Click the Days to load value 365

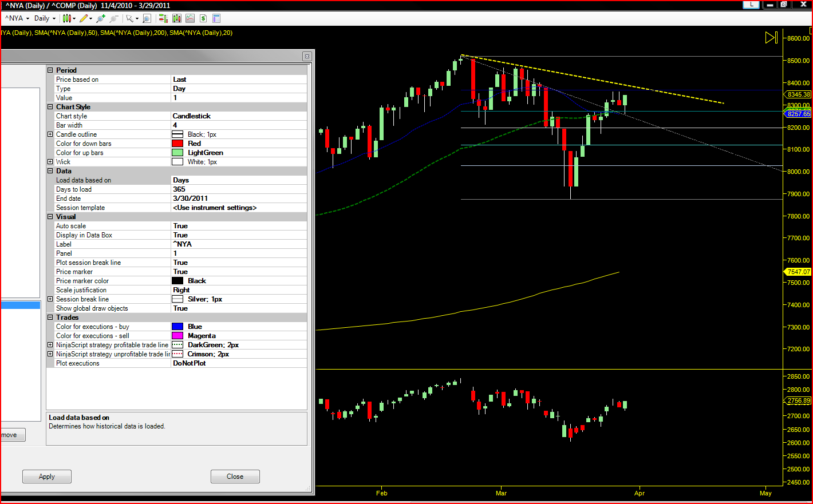click(239, 189)
